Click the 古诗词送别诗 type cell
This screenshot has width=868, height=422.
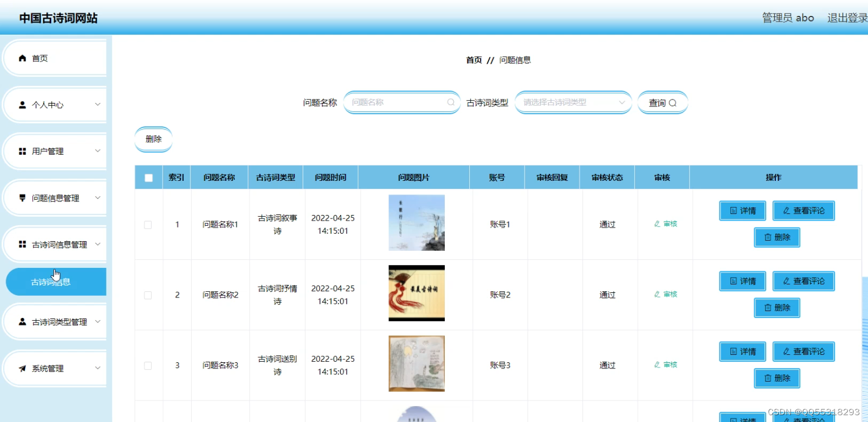pyautogui.click(x=278, y=366)
